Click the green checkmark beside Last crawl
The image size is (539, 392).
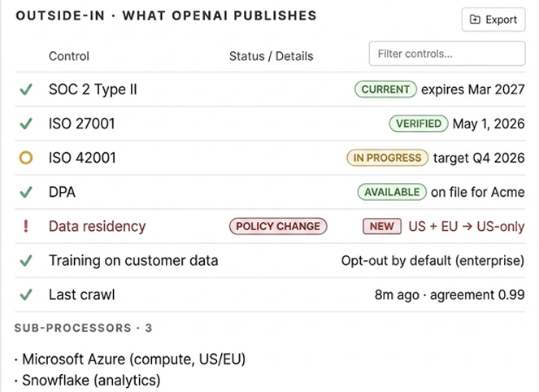(26, 294)
